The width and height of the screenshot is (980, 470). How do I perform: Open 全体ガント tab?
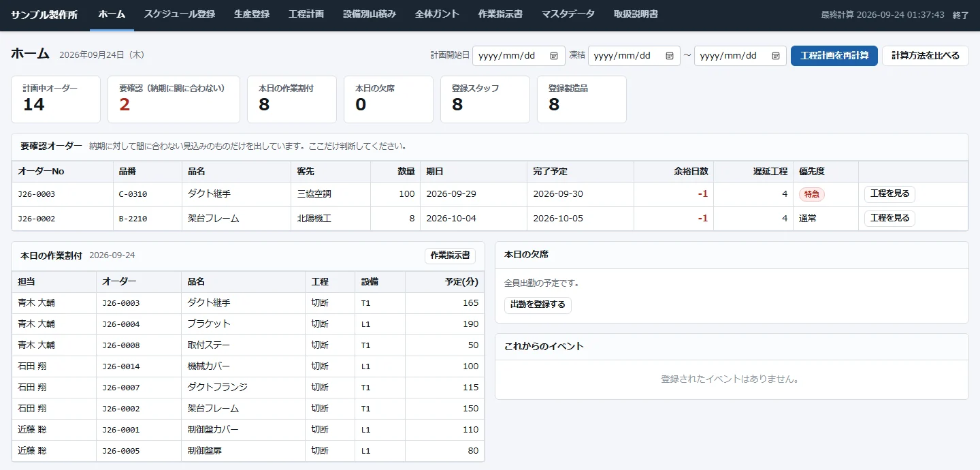click(437, 14)
